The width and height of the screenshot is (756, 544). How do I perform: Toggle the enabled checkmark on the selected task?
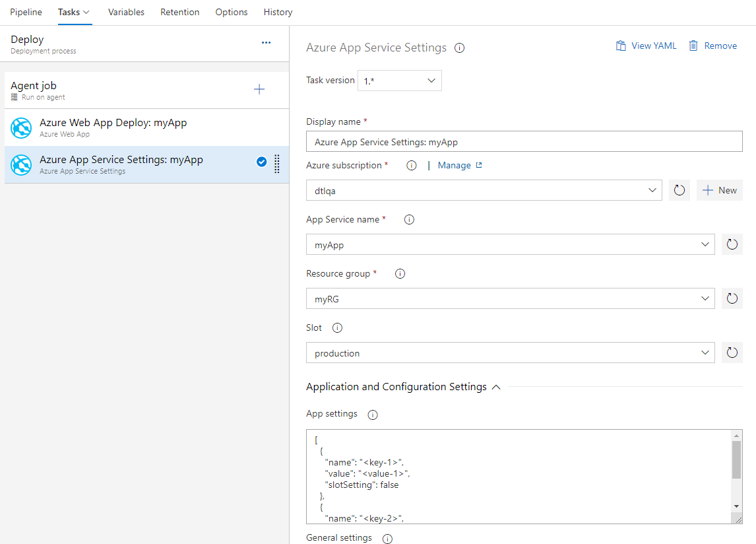click(261, 161)
